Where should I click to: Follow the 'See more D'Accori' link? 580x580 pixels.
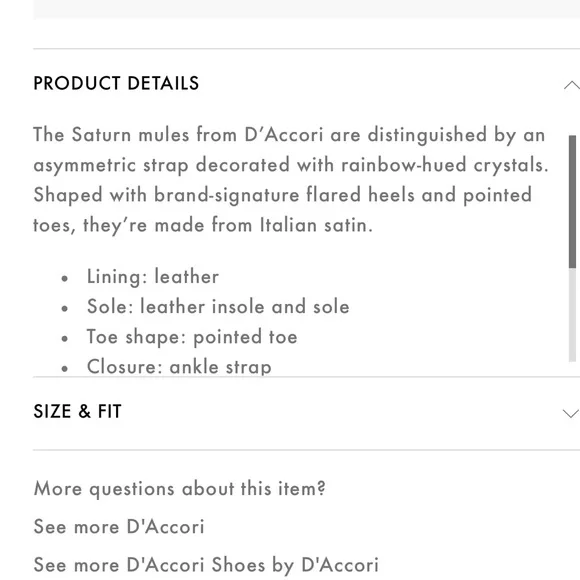pos(119,526)
